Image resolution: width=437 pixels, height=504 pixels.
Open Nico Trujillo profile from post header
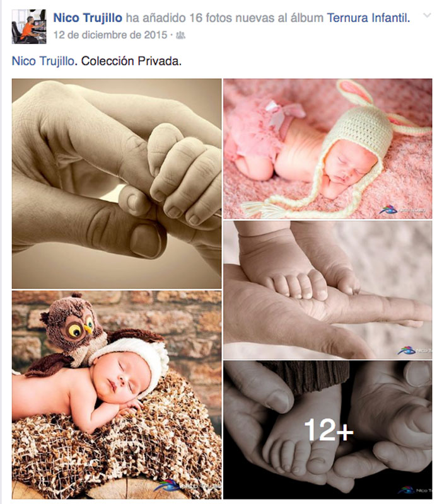click(88, 18)
